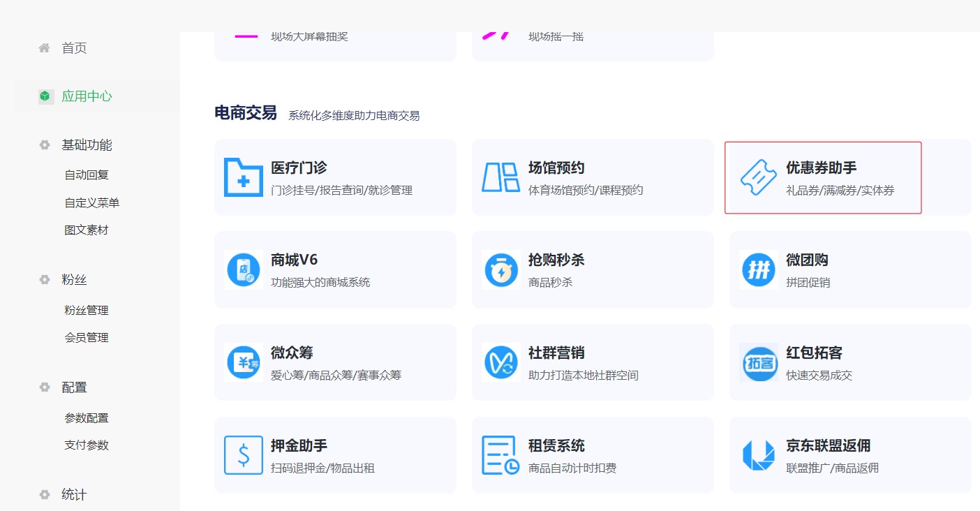The width and height of the screenshot is (980, 511).
Task: Open 参数配置 submenu item
Action: coord(87,418)
